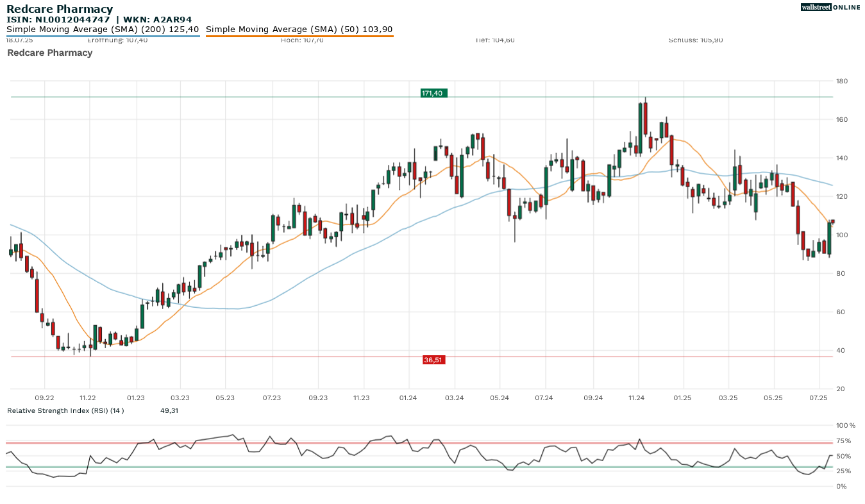This screenshot has width=865, height=504.
Task: Click the 160 price axis label
Action: point(841,120)
